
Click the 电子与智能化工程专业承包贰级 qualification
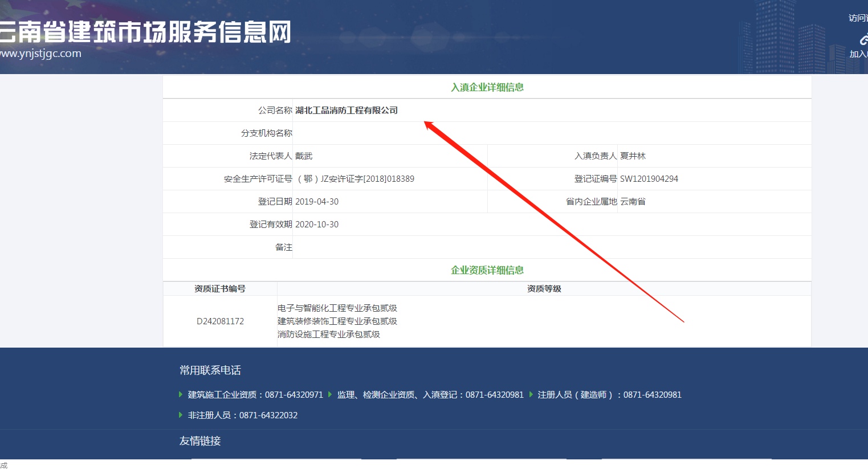[337, 308]
